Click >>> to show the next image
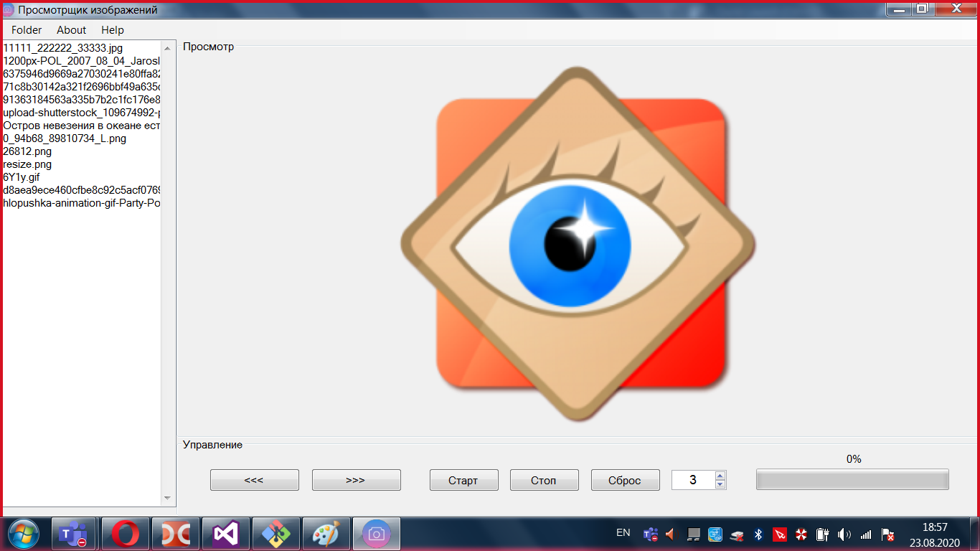 (x=356, y=480)
